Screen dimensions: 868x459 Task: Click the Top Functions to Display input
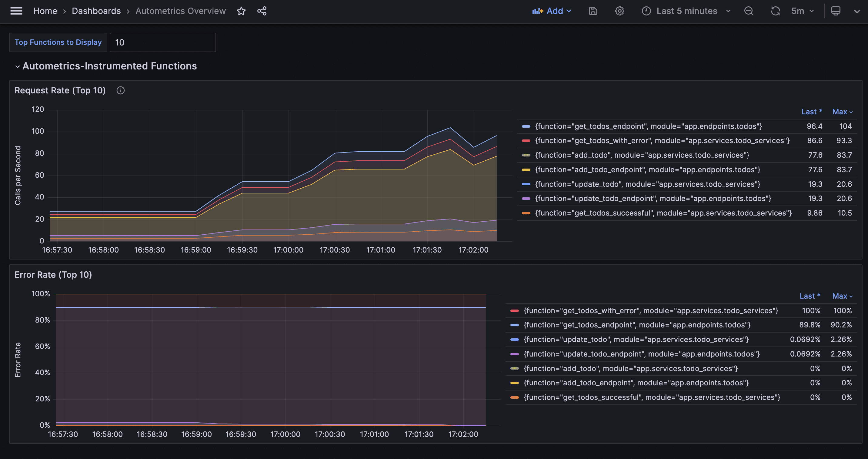click(163, 42)
